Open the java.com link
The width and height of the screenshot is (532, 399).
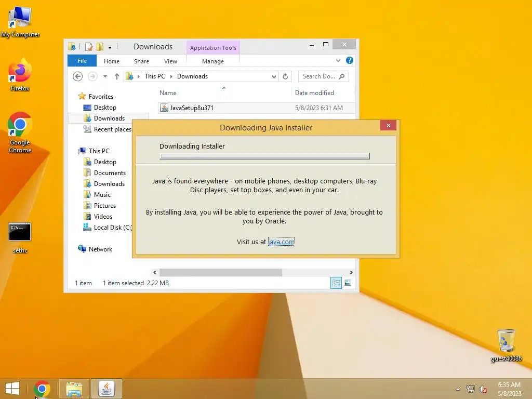pos(281,242)
